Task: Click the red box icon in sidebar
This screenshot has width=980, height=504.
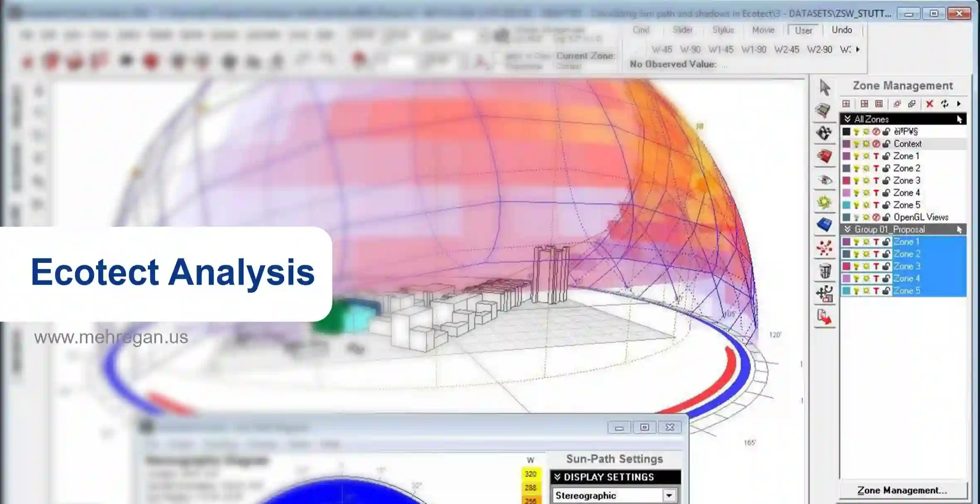Action: pos(824,156)
